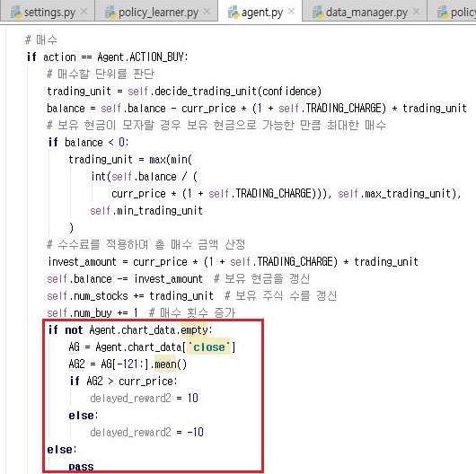Click 'self.num_stocks += trading_unit' statement
Image resolution: width=476 pixels, height=474 pixels.
coord(130,295)
